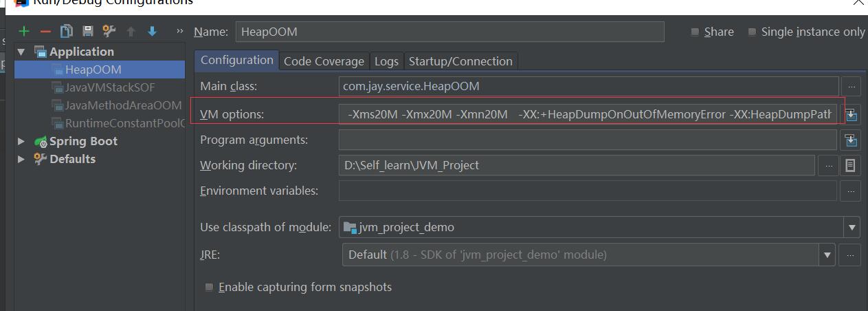Browse for working directory
This screenshot has height=311, width=868.
coord(828,165)
